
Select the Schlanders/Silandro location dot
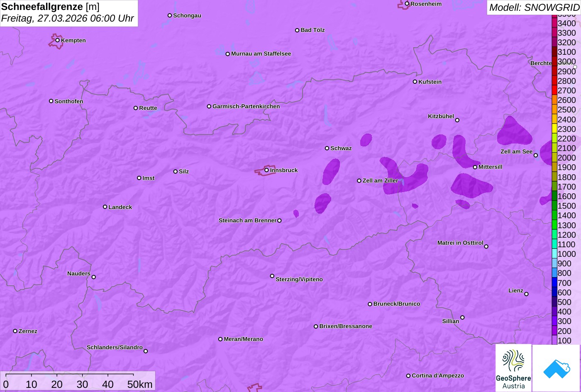146,351
